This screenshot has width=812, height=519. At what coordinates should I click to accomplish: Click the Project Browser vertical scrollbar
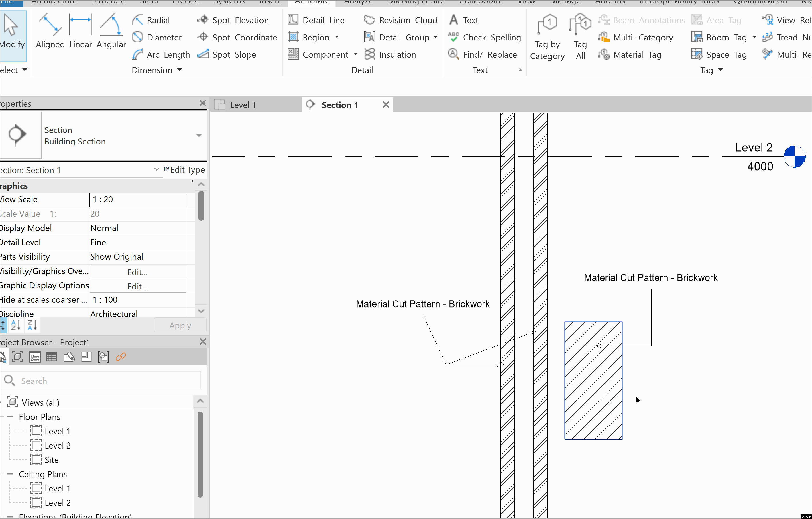200,454
